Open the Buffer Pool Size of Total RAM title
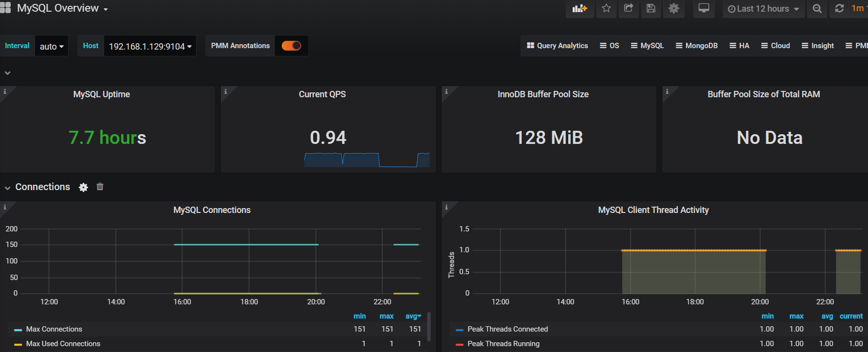Screen dimensions: 868x352 tap(764, 94)
